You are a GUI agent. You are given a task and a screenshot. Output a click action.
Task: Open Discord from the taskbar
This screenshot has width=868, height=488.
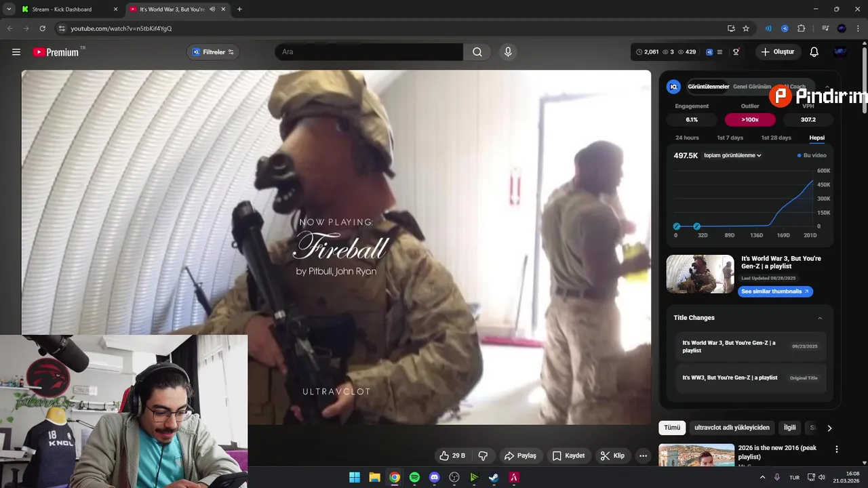pos(435,477)
